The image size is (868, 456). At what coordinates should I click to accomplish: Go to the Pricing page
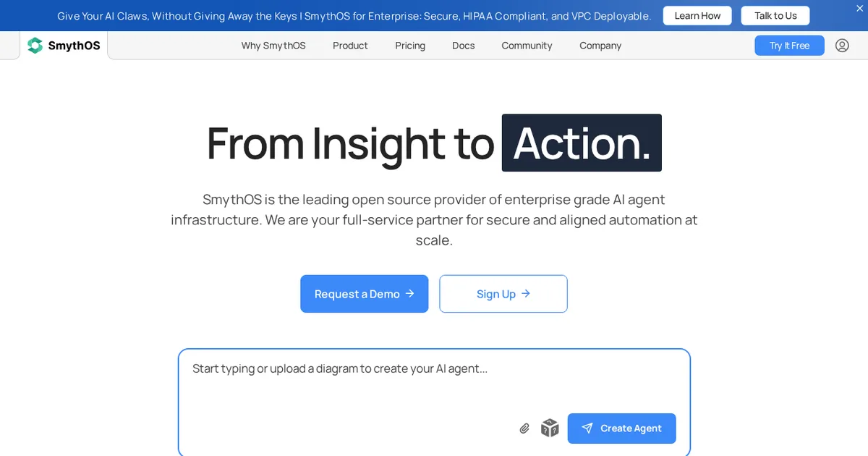pyautogui.click(x=410, y=46)
